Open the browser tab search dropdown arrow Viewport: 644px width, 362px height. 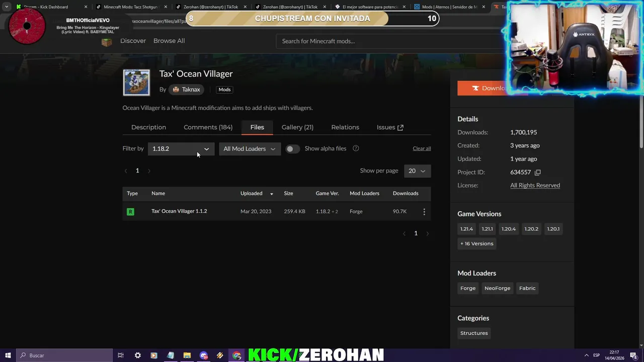pos(7,7)
